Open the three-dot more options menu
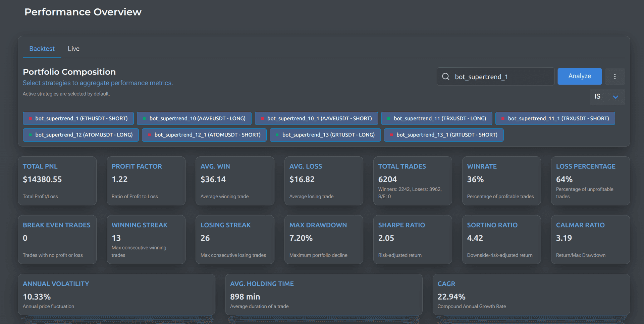 615,76
